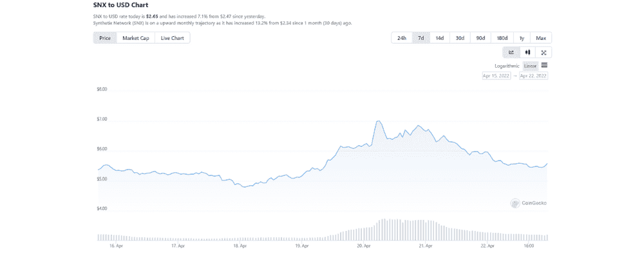Switch to Market Cap tab
The height and width of the screenshot is (258, 644).
click(136, 38)
